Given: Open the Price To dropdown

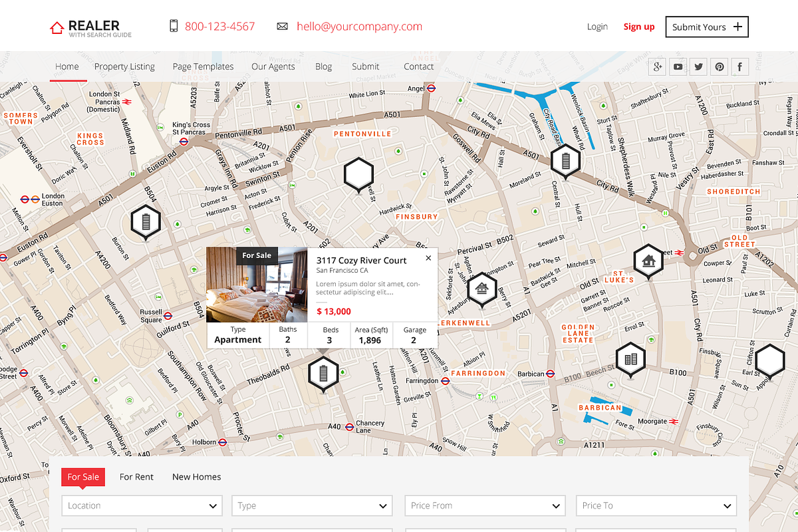Looking at the screenshot, I should click(656, 505).
